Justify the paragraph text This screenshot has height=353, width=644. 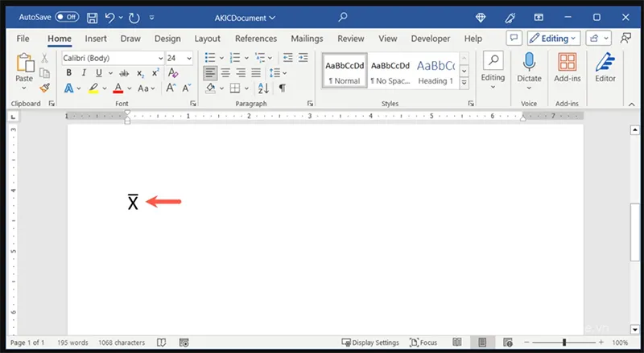coord(256,73)
